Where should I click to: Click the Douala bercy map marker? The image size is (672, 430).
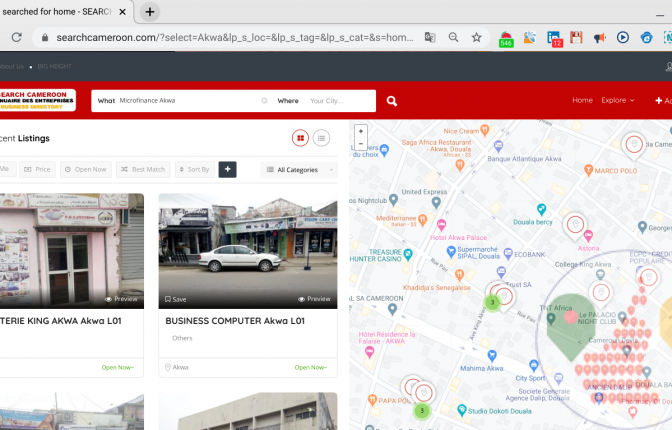[541, 209]
